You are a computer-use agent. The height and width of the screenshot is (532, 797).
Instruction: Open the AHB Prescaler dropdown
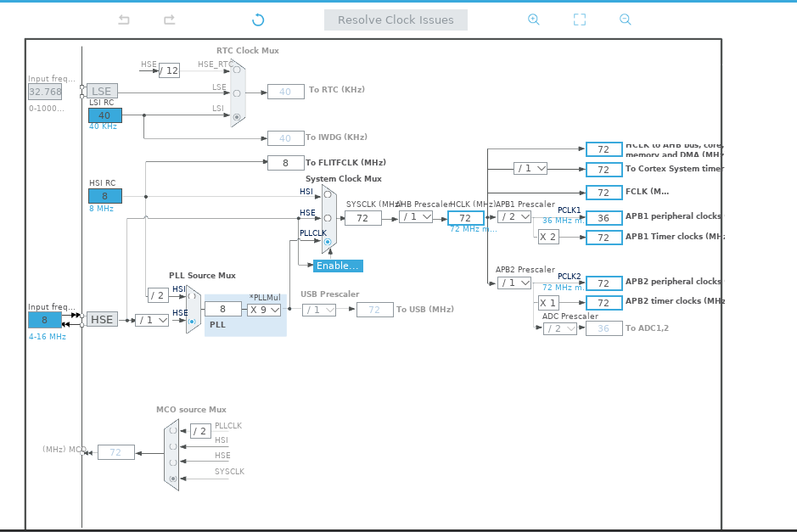416,217
